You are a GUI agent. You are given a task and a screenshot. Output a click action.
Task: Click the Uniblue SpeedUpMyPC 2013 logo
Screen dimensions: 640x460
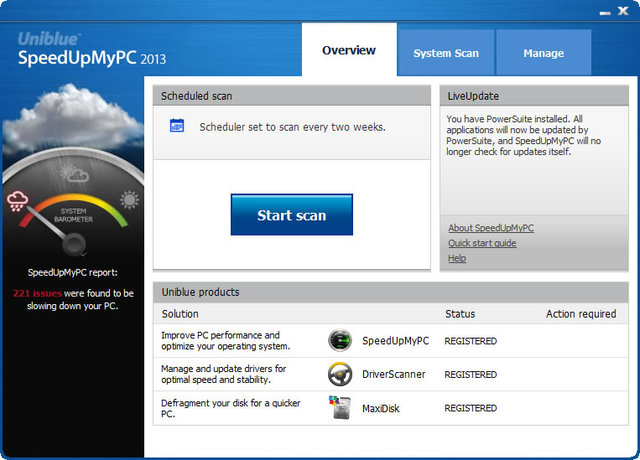[x=92, y=49]
